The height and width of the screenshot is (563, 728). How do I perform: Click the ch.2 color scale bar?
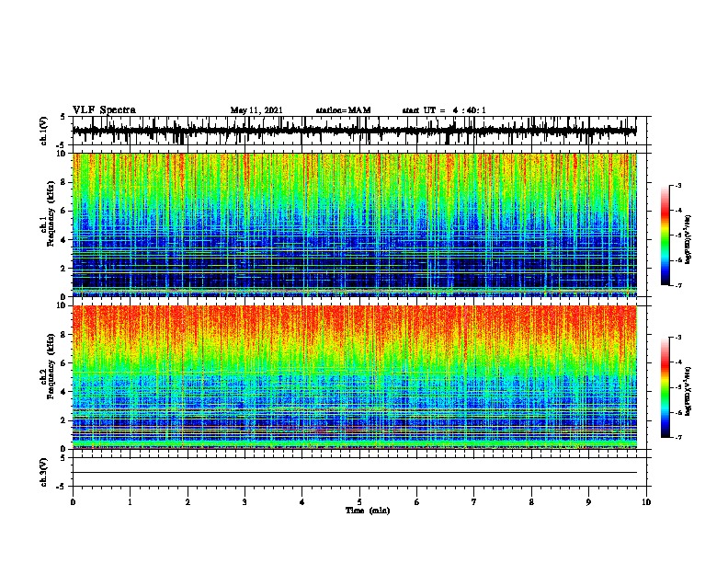pyautogui.click(x=665, y=387)
